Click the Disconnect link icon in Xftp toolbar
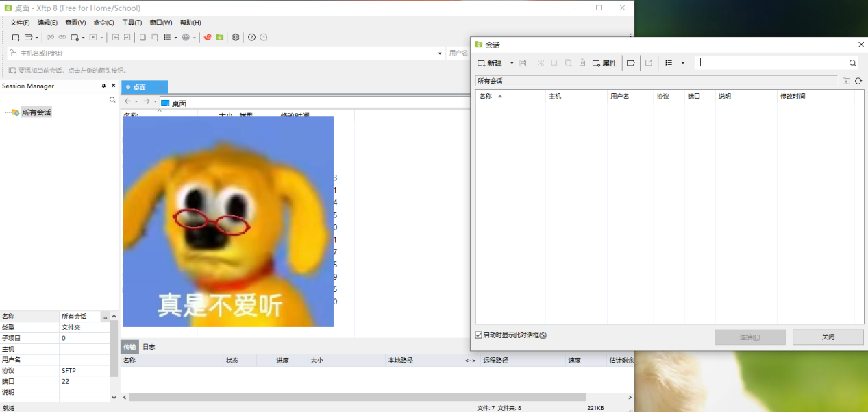868x412 pixels. coord(50,37)
